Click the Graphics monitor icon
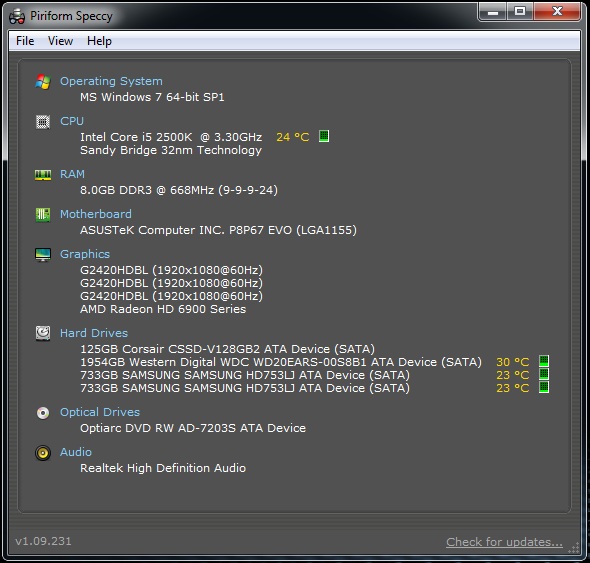 click(43, 255)
